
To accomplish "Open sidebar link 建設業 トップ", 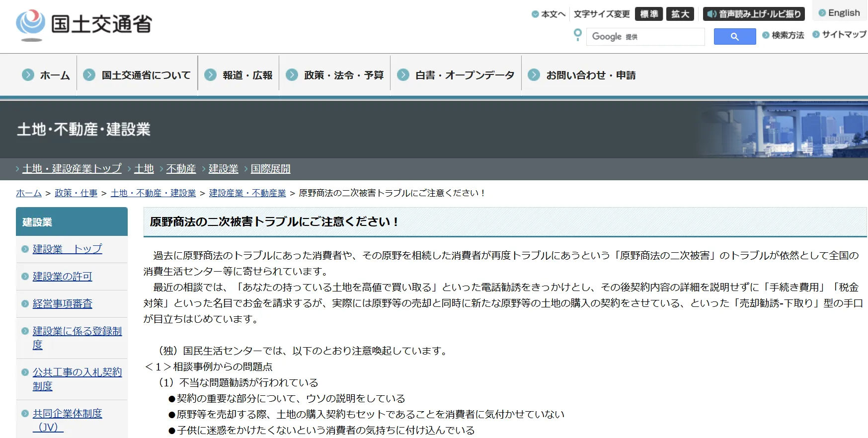I will pos(68,249).
